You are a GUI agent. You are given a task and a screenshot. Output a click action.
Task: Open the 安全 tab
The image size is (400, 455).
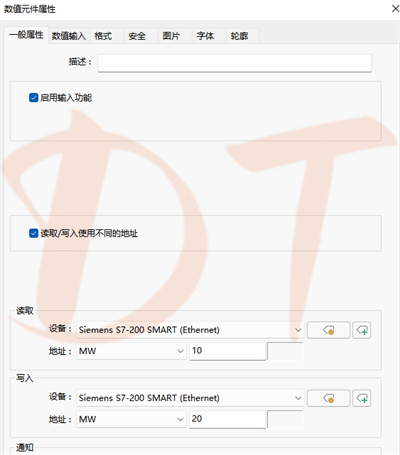pyautogui.click(x=141, y=36)
